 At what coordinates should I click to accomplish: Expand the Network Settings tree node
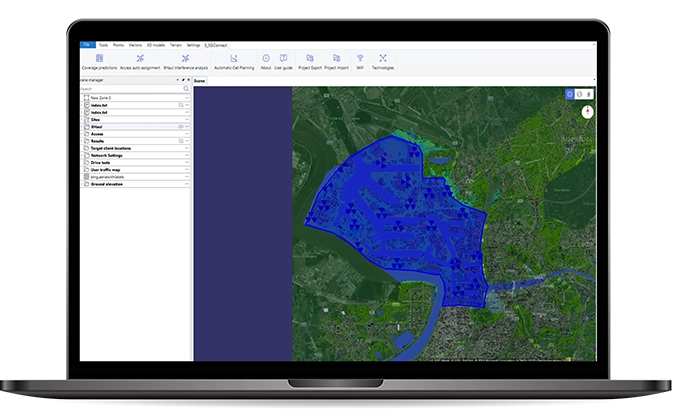coord(82,155)
